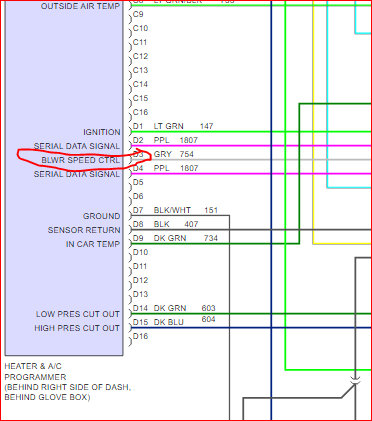This screenshot has height=421, width=372.
Task: Click the PROGRAMMER caption text
Action: click(35, 377)
